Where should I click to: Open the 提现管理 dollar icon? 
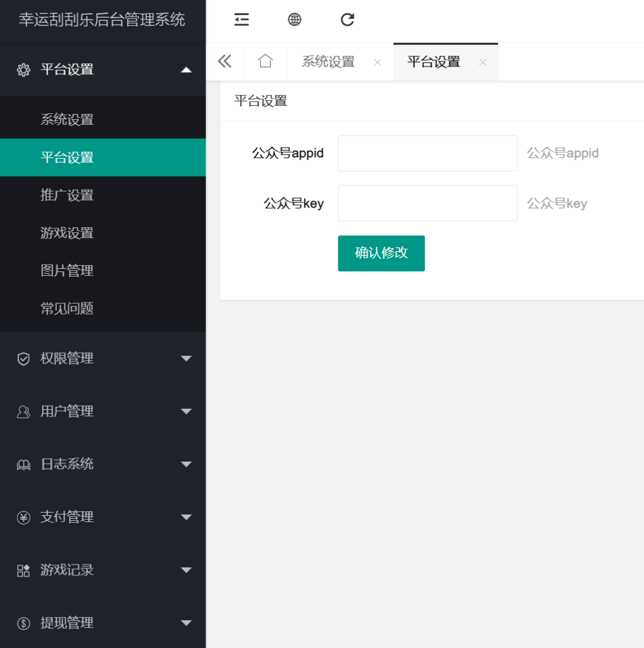23,623
